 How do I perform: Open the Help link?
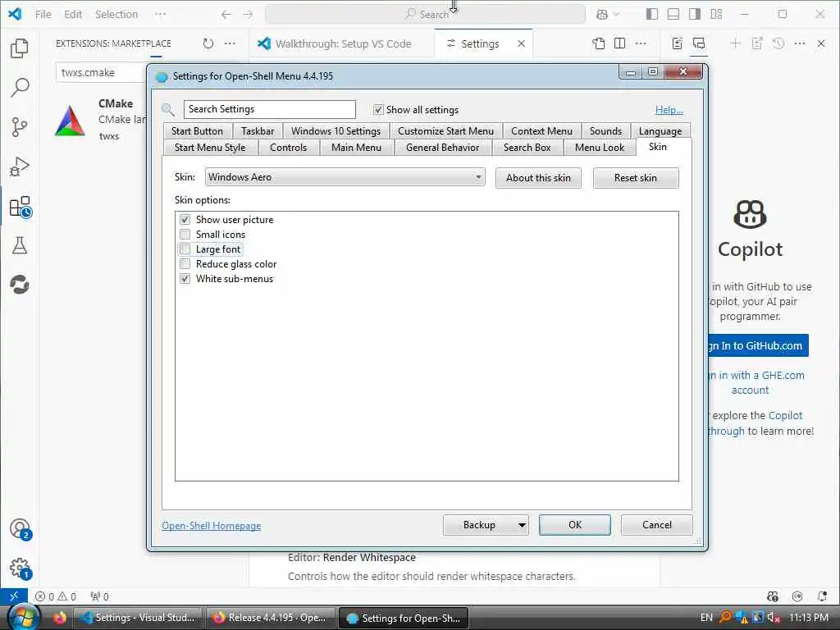669,110
